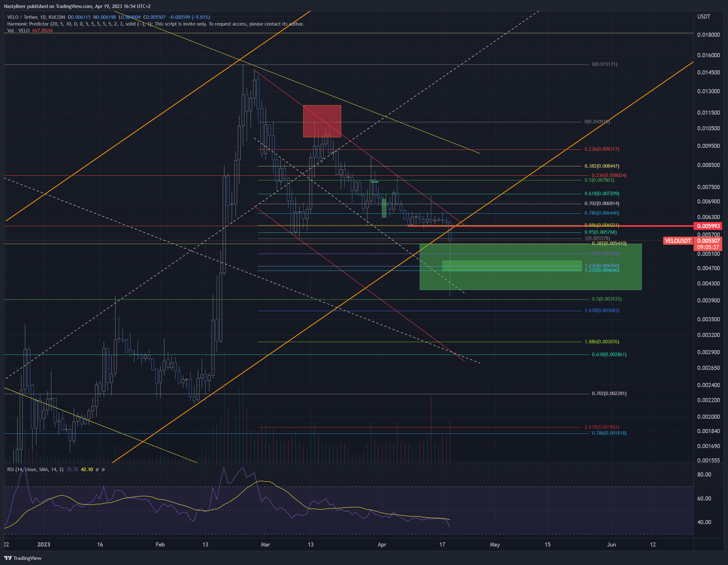The width and height of the screenshot is (728, 565).
Task: Click the 0.702(0.006814) fib label
Action: pyautogui.click(x=602, y=203)
